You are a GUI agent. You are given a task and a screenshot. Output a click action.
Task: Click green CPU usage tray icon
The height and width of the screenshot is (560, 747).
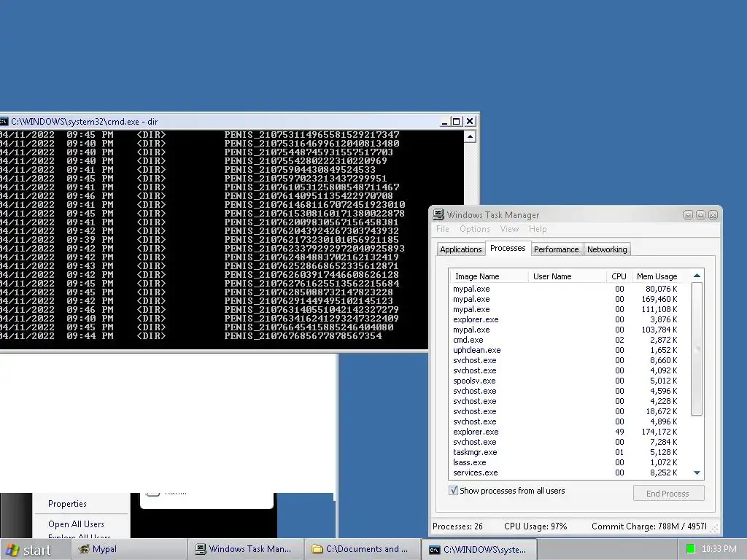(690, 549)
